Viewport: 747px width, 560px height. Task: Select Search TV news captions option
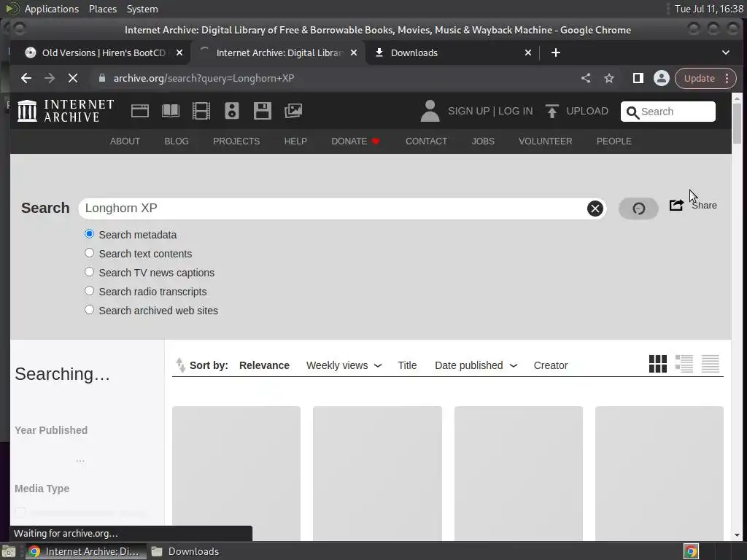pyautogui.click(x=89, y=272)
